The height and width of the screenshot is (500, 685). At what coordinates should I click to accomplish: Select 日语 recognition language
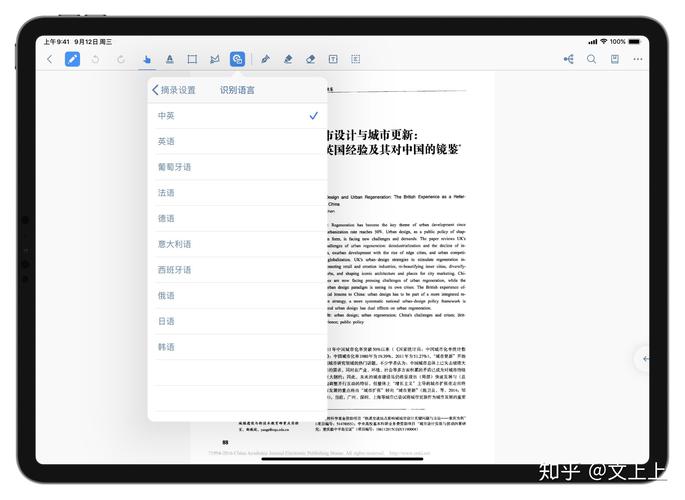[x=238, y=321]
